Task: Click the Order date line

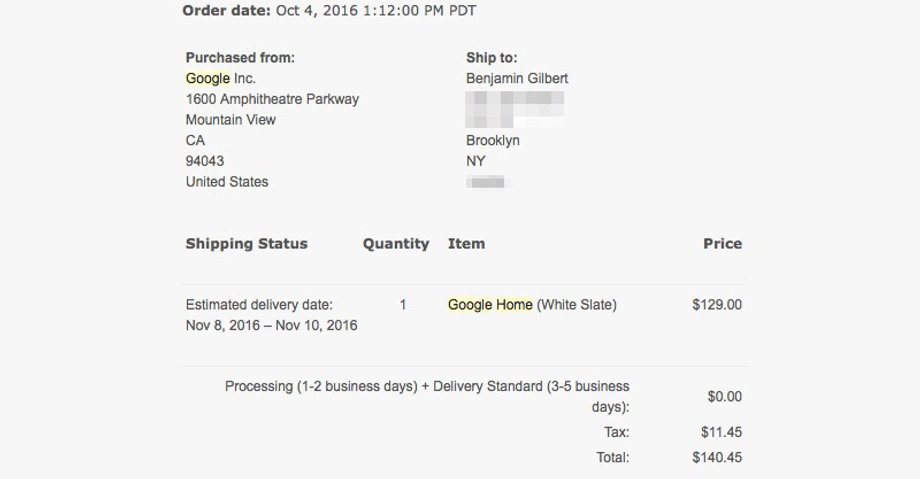Action: [329, 11]
